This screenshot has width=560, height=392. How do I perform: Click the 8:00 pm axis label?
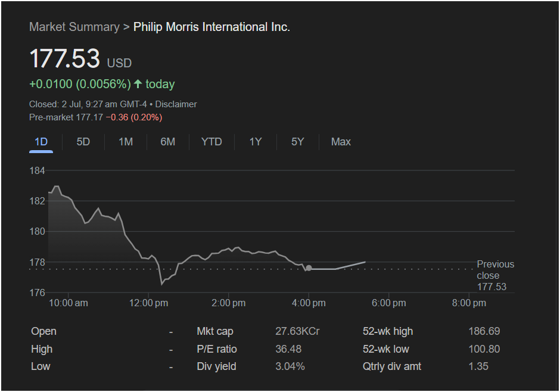pos(469,303)
